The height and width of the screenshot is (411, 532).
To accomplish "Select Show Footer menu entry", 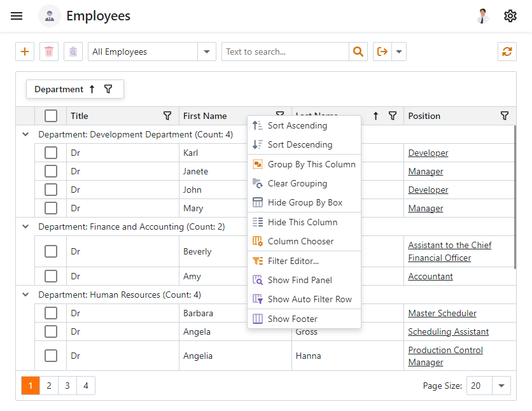I will pyautogui.click(x=304, y=319).
